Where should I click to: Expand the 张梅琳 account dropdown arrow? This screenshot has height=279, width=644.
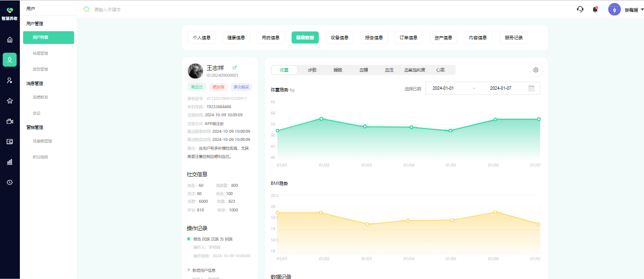pyautogui.click(x=642, y=10)
